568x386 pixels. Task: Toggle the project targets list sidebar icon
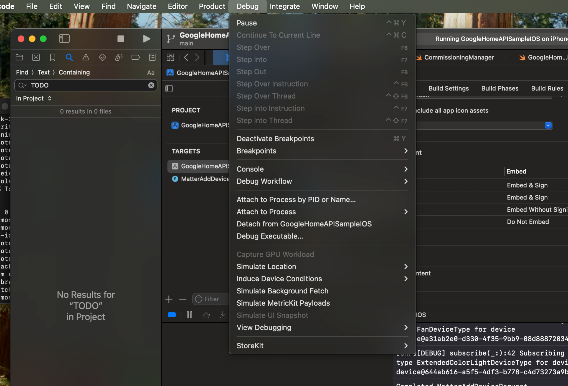pyautogui.click(x=169, y=88)
